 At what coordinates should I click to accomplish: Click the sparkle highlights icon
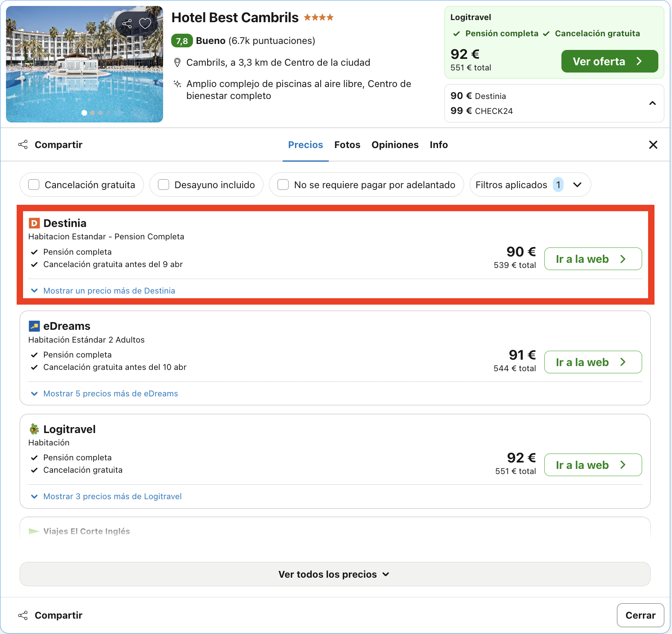click(x=177, y=84)
